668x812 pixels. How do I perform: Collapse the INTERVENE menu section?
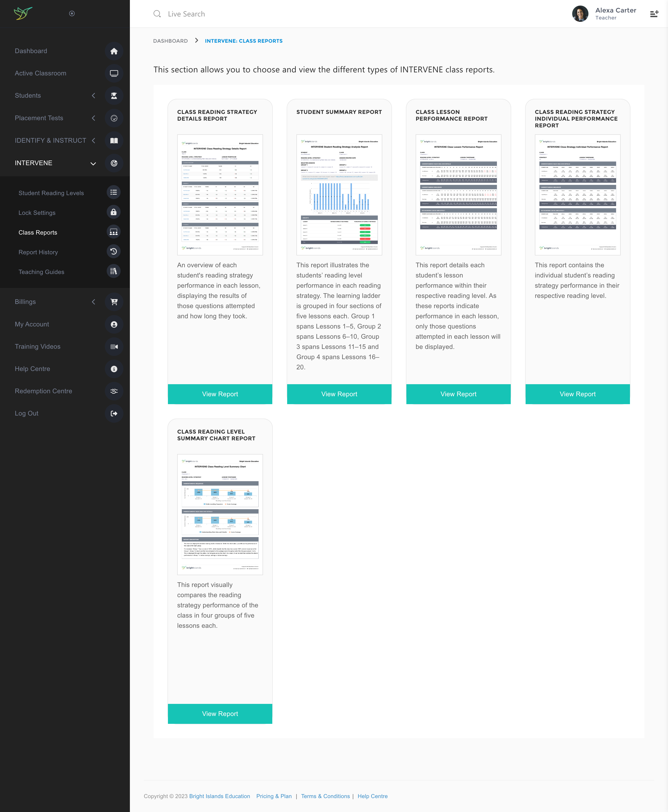click(93, 164)
